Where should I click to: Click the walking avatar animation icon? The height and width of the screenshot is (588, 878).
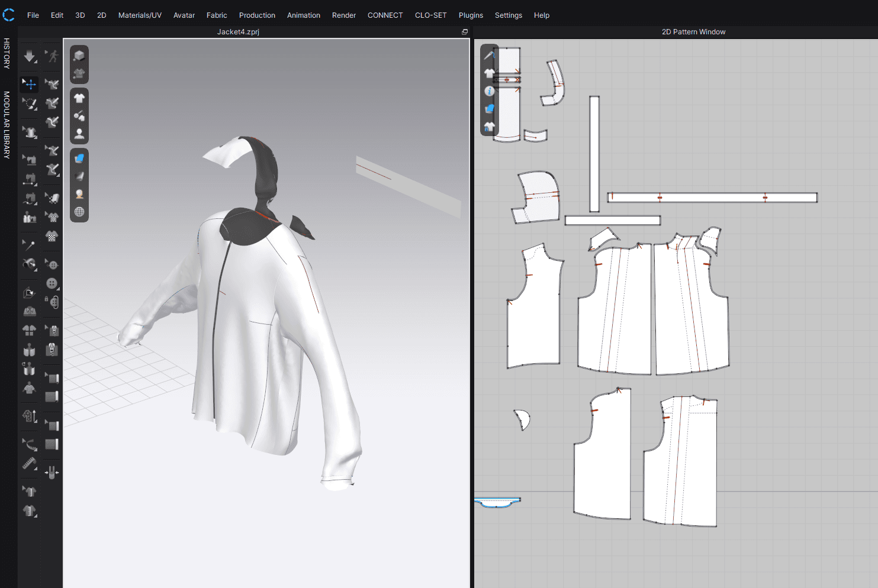pos(53,56)
